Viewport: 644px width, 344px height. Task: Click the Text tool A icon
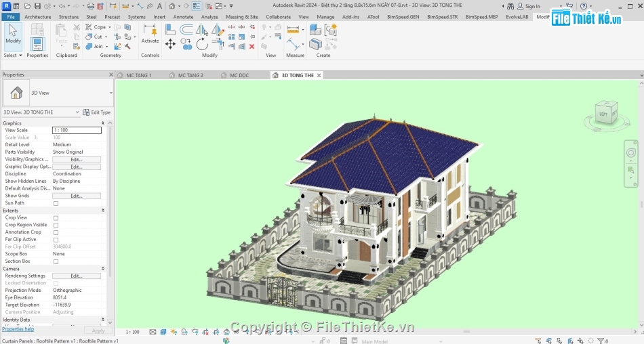[x=160, y=6]
